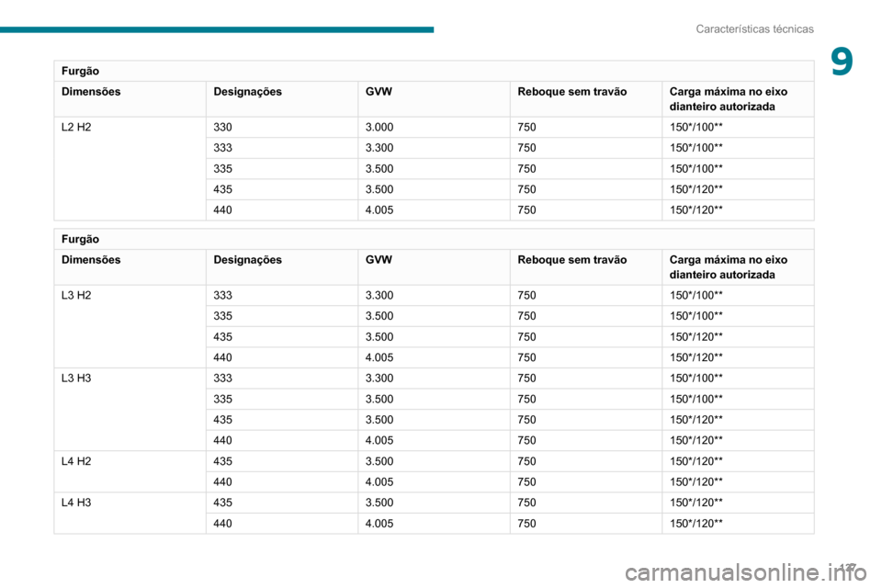882x588 pixels.
Task: Select the 'Furgão' title above the L3 H2 table
Action: click(x=81, y=239)
